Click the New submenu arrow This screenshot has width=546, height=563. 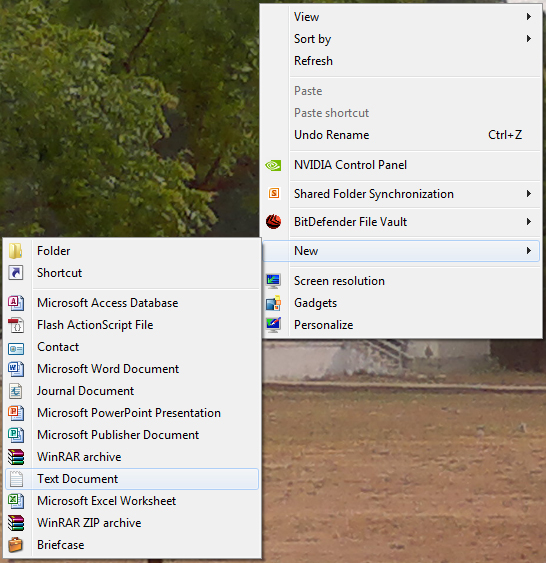(528, 251)
